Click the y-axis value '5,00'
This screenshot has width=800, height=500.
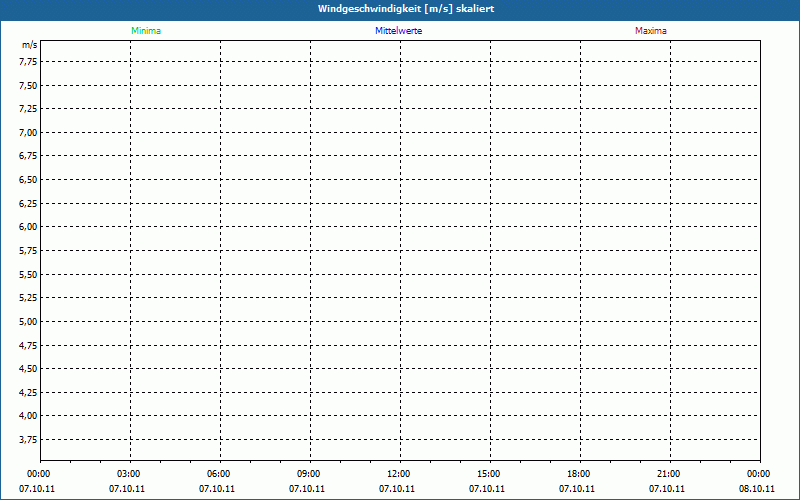28,322
